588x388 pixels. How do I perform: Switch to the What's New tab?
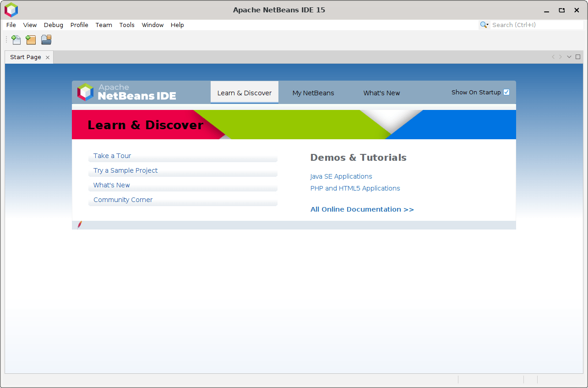pos(381,93)
